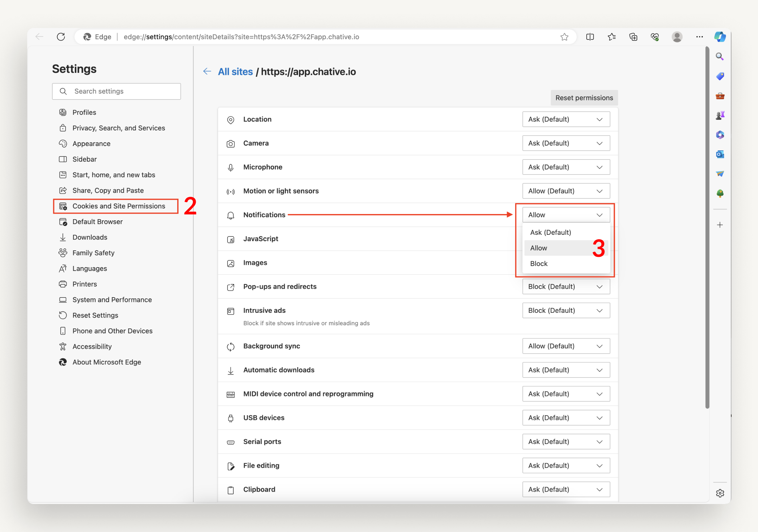The height and width of the screenshot is (532, 758).
Task: Open the Microsoft 365 sidebar icon
Action: pyautogui.click(x=720, y=135)
